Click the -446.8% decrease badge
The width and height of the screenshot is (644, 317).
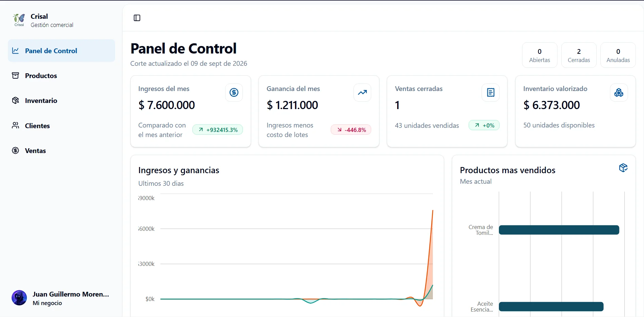(x=351, y=130)
